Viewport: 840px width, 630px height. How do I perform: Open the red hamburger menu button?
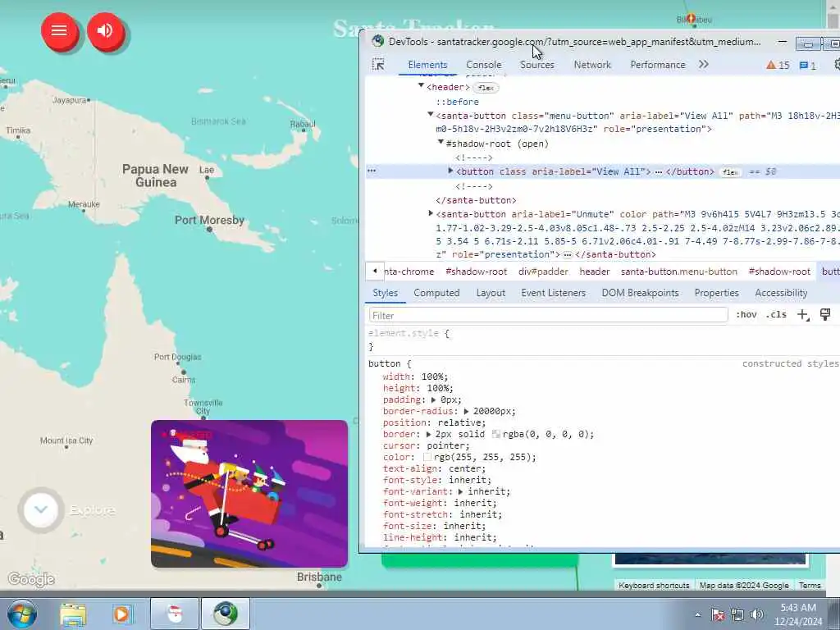tap(59, 30)
